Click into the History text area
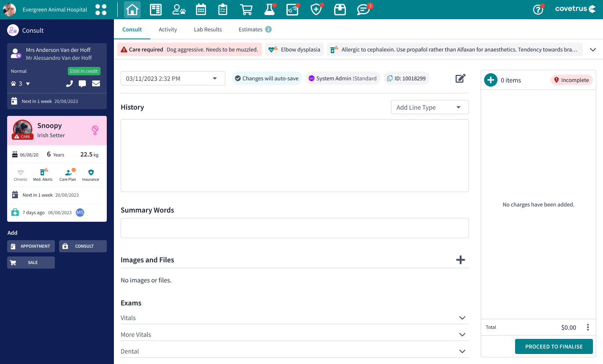The image size is (603, 364). [x=295, y=156]
